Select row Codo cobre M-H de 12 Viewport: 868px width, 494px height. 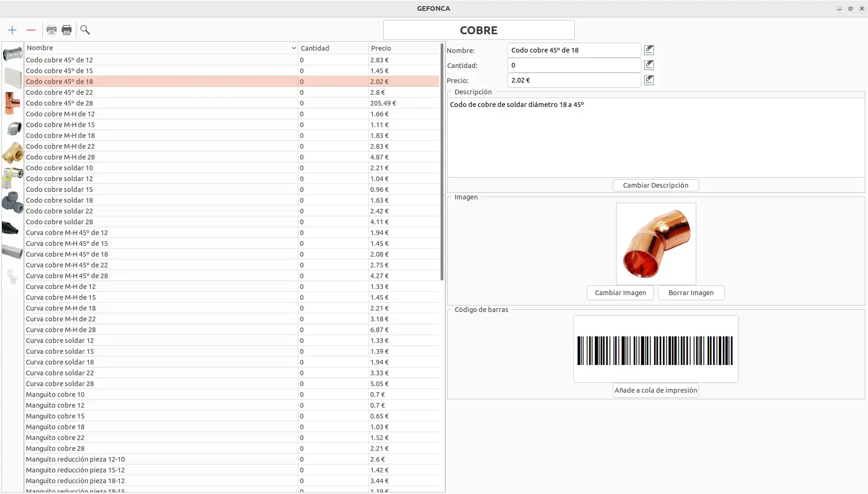232,114
